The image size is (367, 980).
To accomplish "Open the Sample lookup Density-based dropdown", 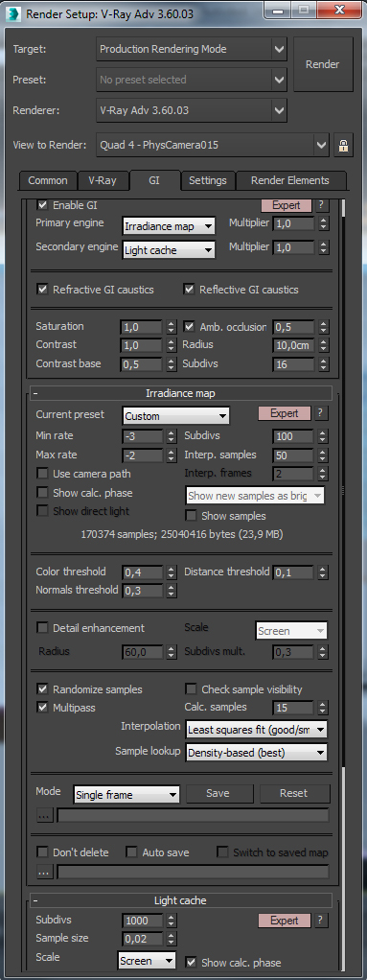I will tap(257, 753).
